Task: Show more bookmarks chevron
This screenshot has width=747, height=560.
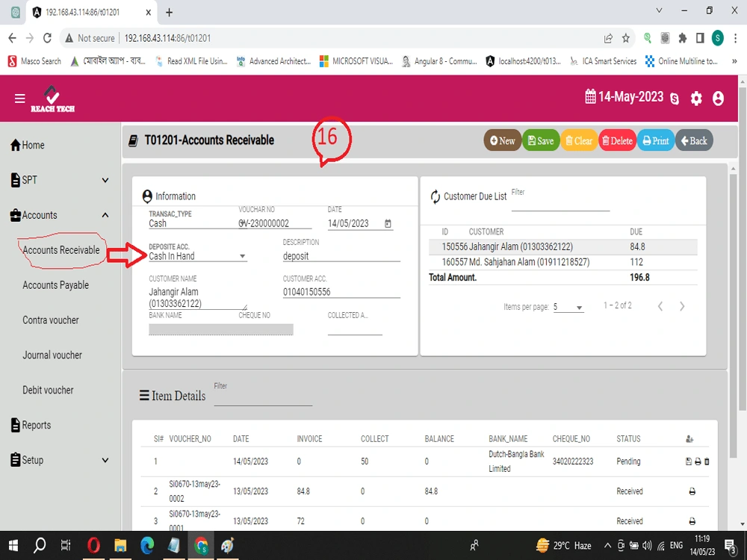Action: pos(734,61)
